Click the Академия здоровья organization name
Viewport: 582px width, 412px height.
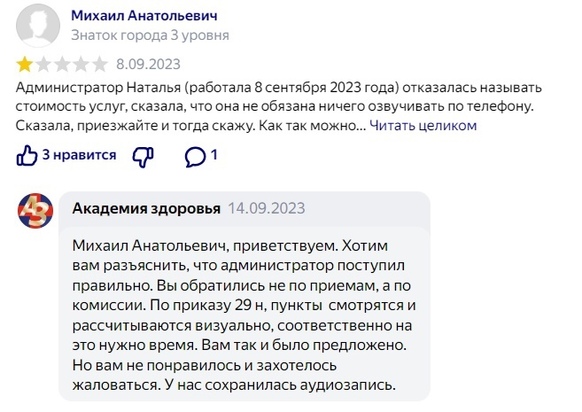click(146, 208)
